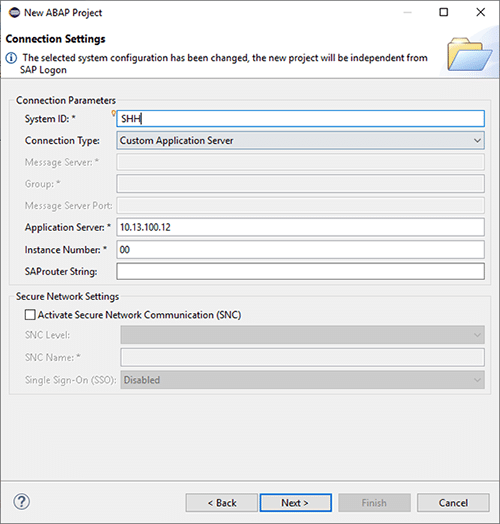The height and width of the screenshot is (524, 500).
Task: Click the Connection Parameters group label
Action: (x=66, y=101)
